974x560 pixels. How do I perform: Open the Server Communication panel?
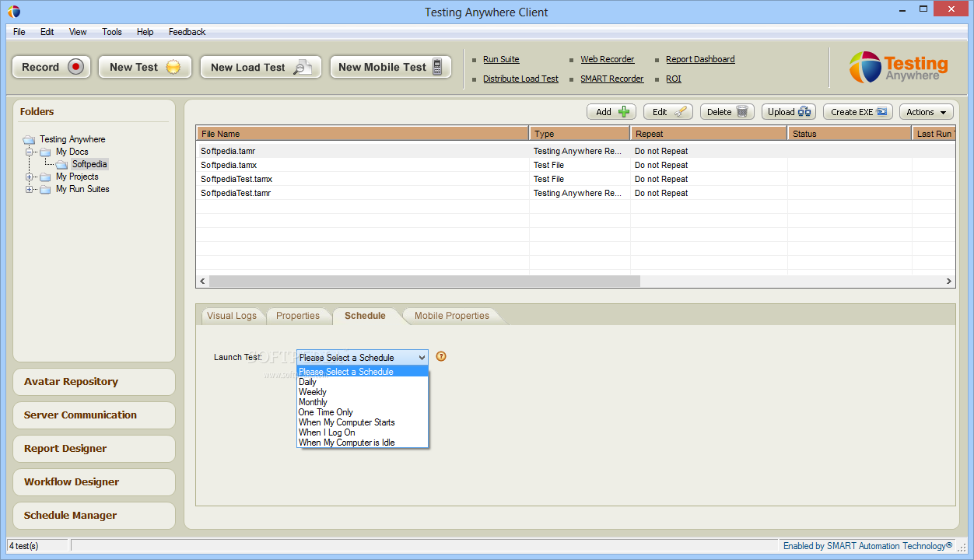pos(94,415)
